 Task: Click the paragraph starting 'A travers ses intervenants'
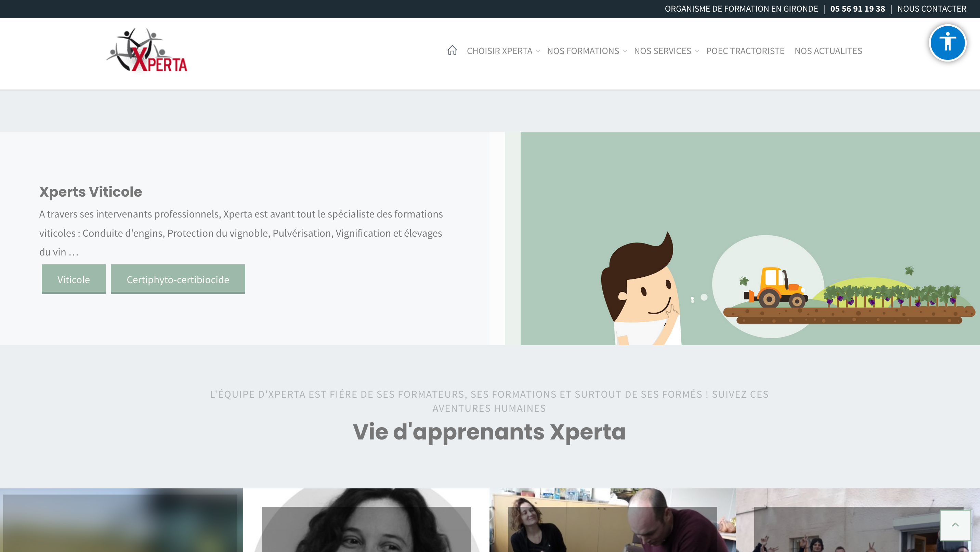(x=241, y=233)
